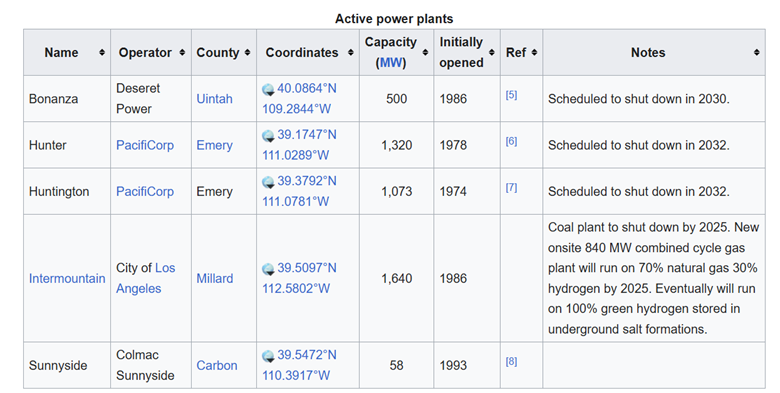Image resolution: width=780 pixels, height=393 pixels.
Task: Open the Uintah county link
Action: [x=214, y=98]
